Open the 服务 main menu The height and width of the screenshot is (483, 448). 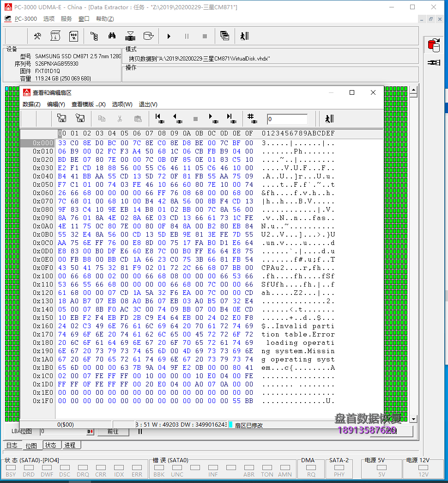click(x=66, y=19)
